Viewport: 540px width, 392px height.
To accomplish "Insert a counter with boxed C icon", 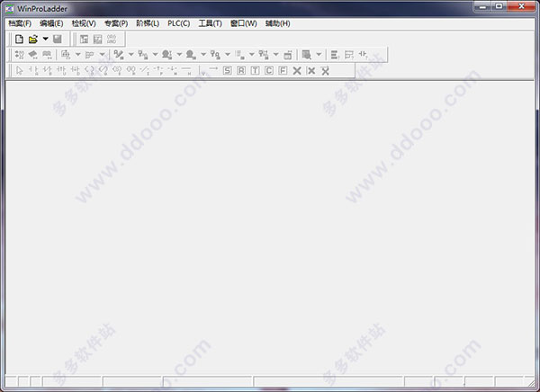I will click(269, 70).
